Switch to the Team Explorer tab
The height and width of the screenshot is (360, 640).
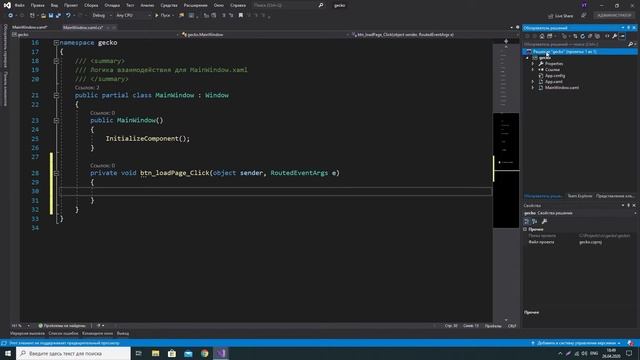(580, 196)
